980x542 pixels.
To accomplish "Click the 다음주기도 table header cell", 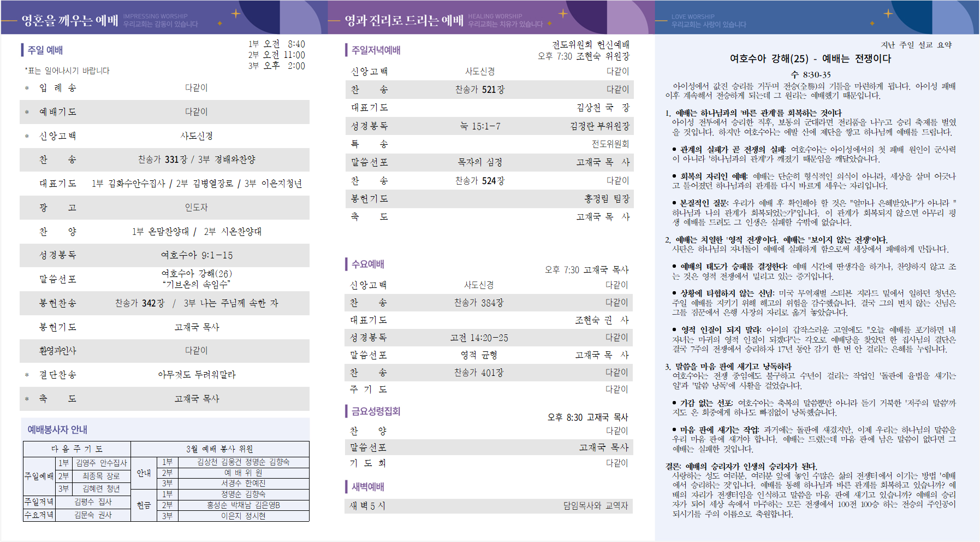I will (x=76, y=449).
